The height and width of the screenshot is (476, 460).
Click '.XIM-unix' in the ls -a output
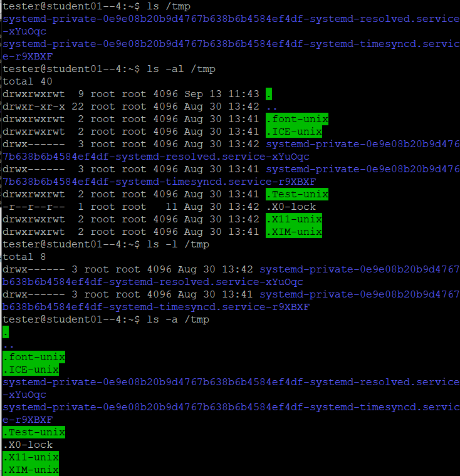pos(31,470)
